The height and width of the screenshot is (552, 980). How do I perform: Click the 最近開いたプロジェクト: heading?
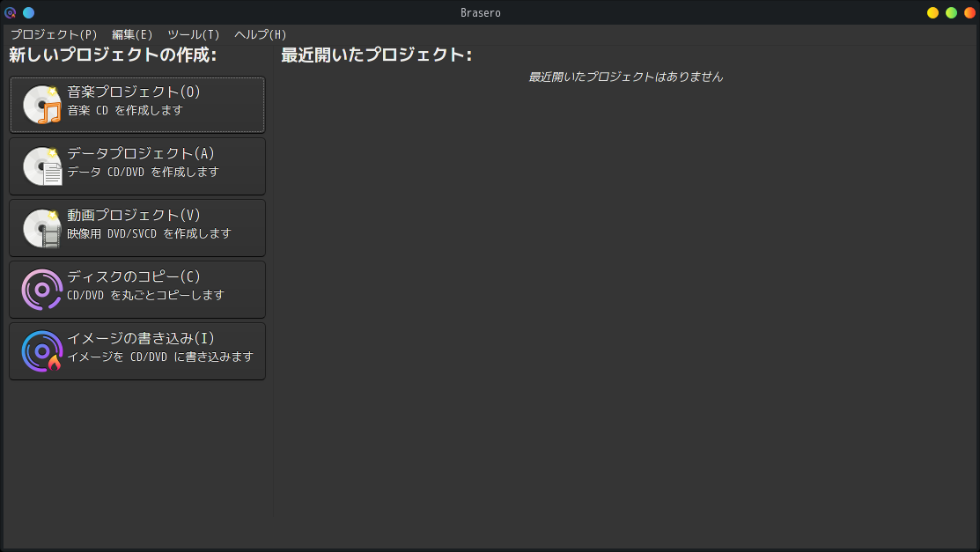pyautogui.click(x=376, y=55)
